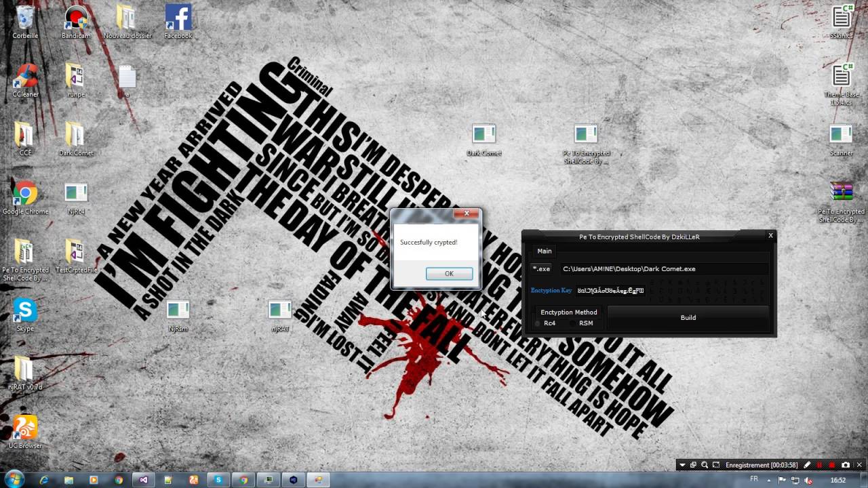868x488 pixels.
Task: Pause the Bandicam recording
Action: [x=820, y=465]
